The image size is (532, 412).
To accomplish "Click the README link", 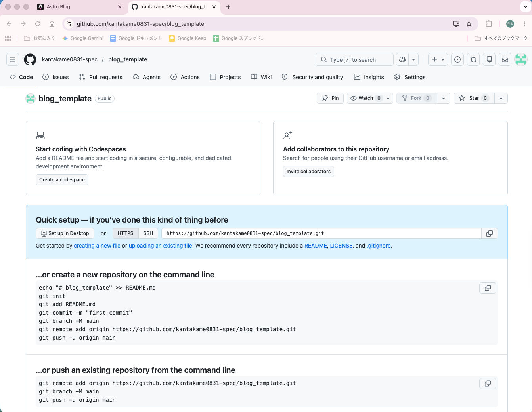I will [x=316, y=246].
